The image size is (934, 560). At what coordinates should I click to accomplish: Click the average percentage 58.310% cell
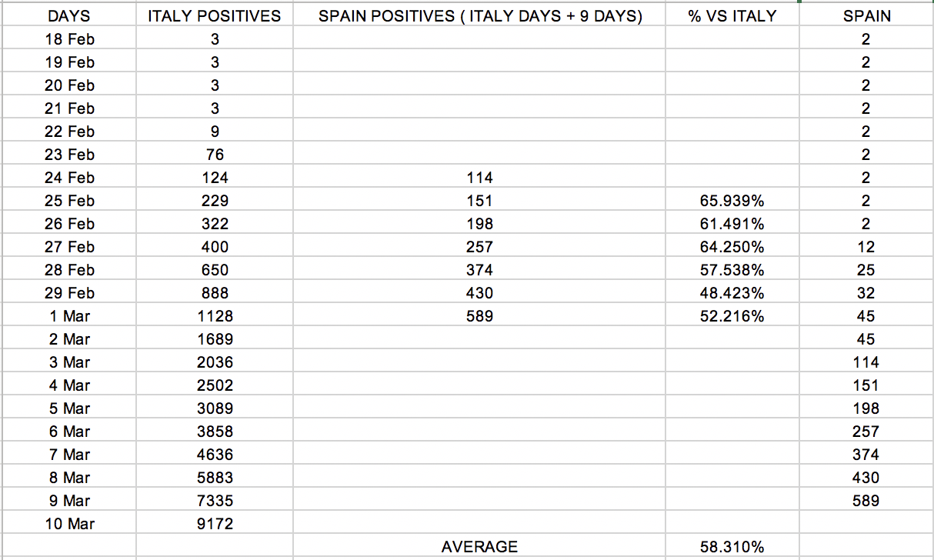[x=732, y=547]
